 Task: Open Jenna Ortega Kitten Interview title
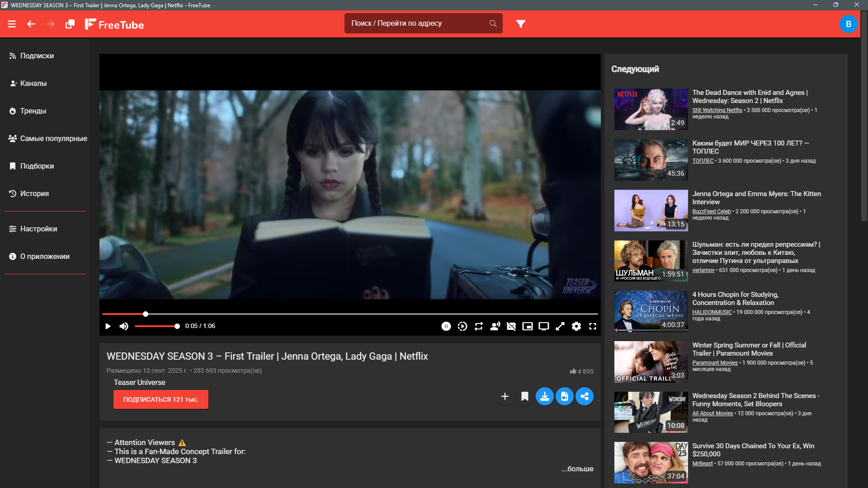tap(756, 197)
